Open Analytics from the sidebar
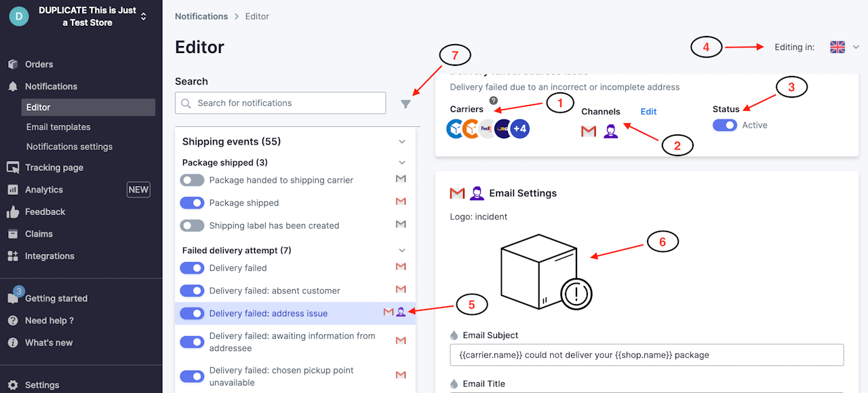This screenshot has height=393, width=868. coord(44,190)
